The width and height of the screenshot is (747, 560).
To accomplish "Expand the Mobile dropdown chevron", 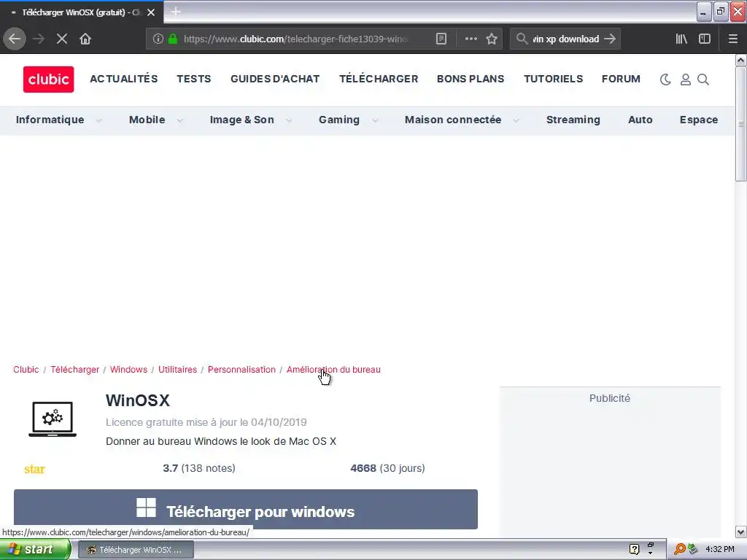I will tap(179, 120).
